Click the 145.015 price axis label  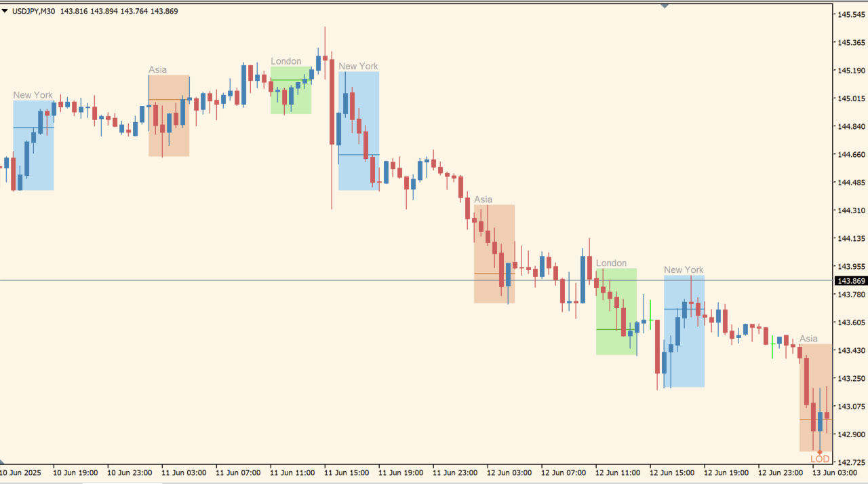coord(850,98)
